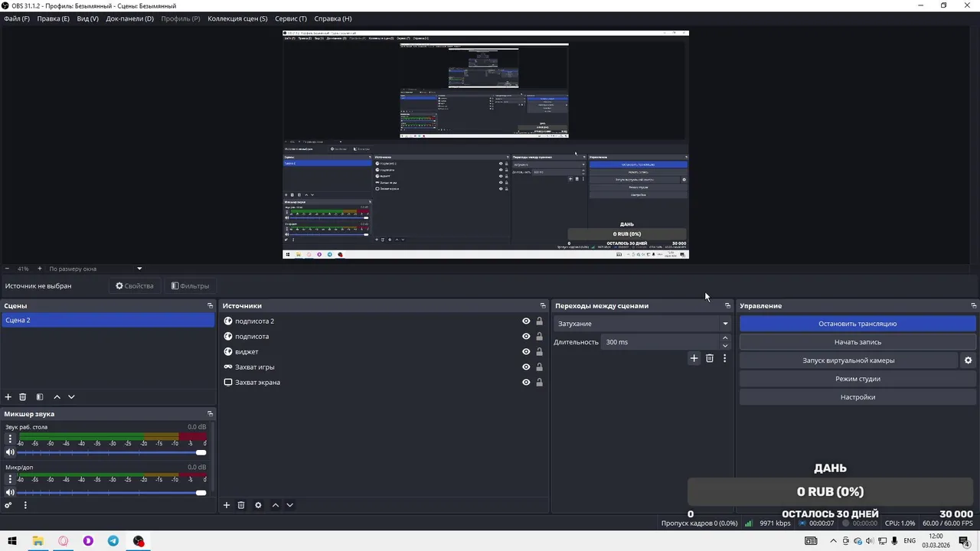This screenshot has width=980, height=551.
Task: Toggle lock on подписота 2 source
Action: click(x=539, y=321)
